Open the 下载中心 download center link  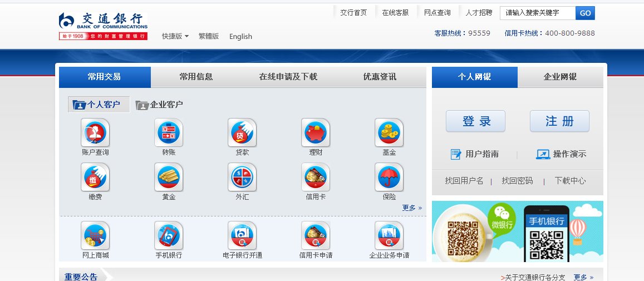pos(570,181)
